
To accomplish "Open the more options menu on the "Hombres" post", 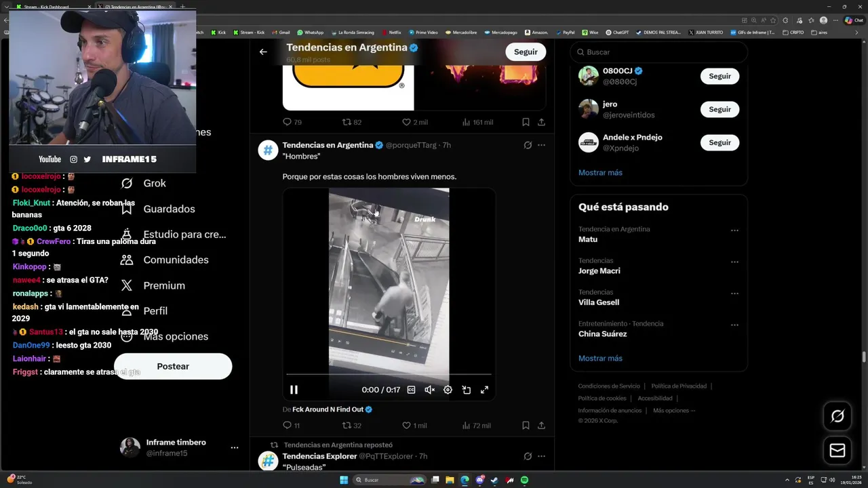I will tap(541, 145).
